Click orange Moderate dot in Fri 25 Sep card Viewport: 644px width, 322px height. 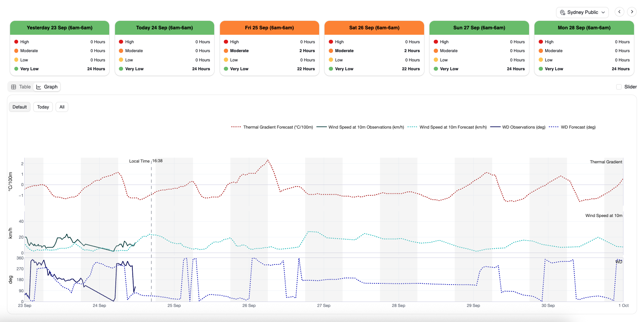tap(226, 51)
